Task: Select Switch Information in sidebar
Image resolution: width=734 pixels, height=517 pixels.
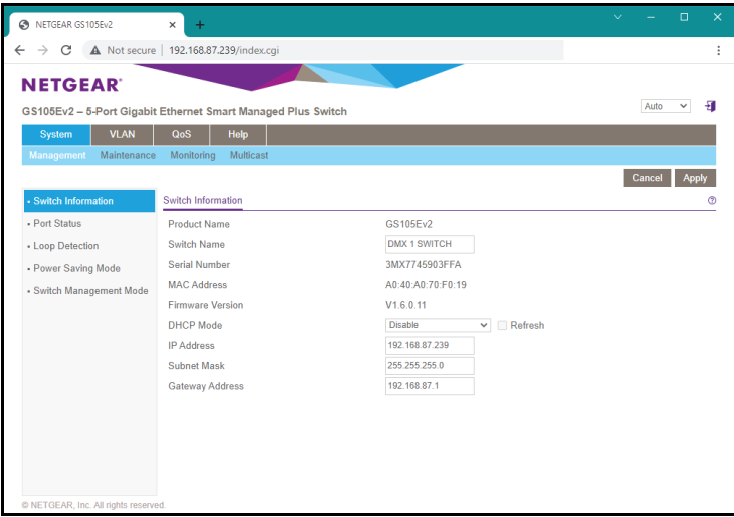Action: pyautogui.click(x=89, y=201)
